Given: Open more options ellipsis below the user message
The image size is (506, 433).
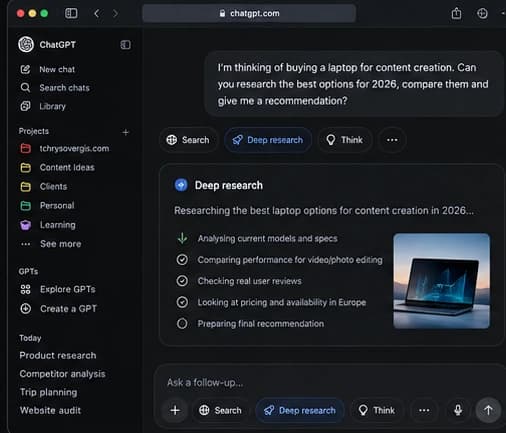Looking at the screenshot, I should [x=392, y=140].
